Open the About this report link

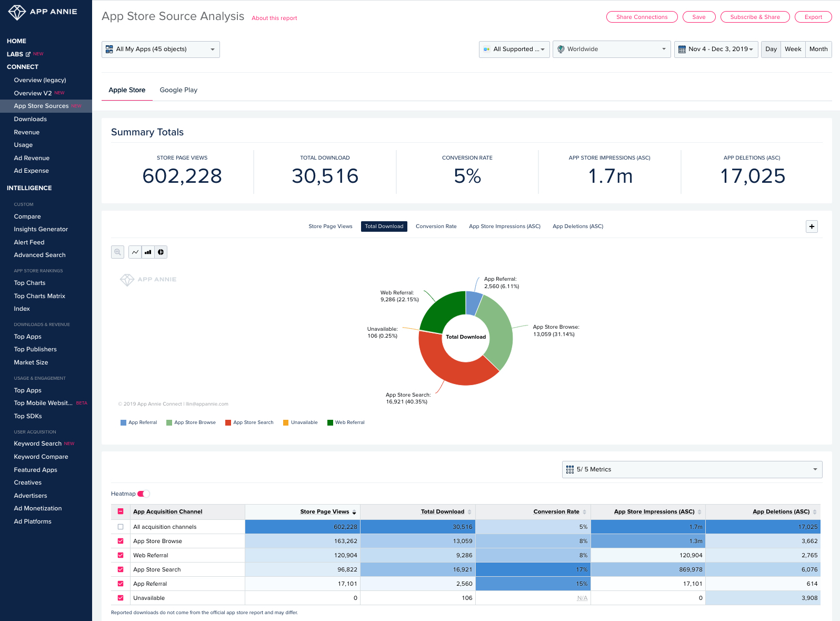tap(274, 18)
